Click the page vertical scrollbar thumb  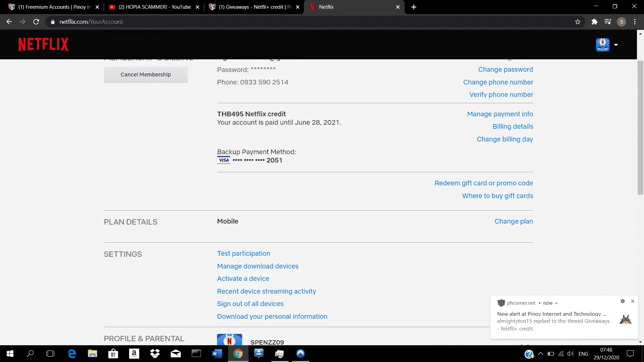click(640, 127)
